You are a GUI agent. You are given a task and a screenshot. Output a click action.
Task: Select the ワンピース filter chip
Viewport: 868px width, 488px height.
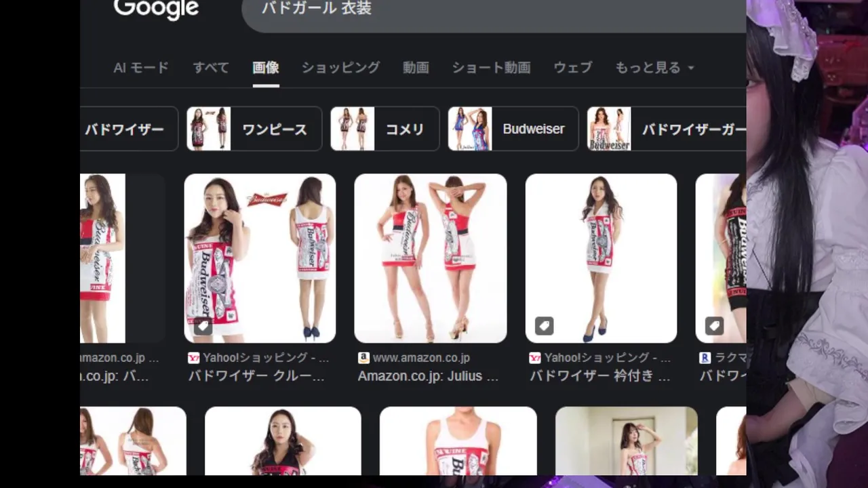(x=254, y=129)
